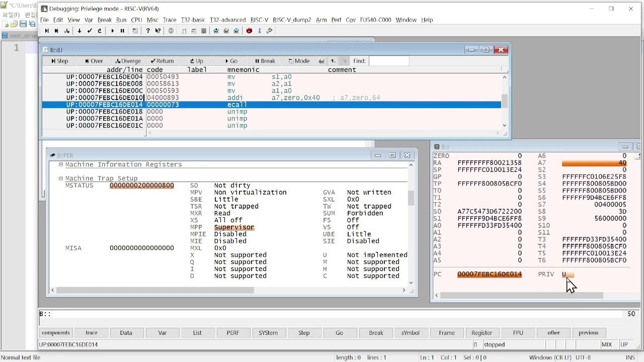Click the Step button in B::d.l window
Screen dimensions: 644x362
point(59,61)
